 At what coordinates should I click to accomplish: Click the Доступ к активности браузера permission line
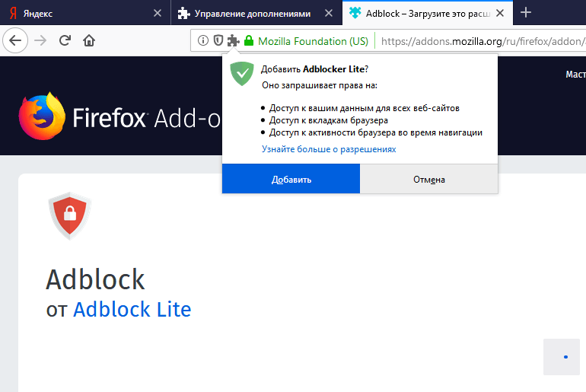(376, 132)
